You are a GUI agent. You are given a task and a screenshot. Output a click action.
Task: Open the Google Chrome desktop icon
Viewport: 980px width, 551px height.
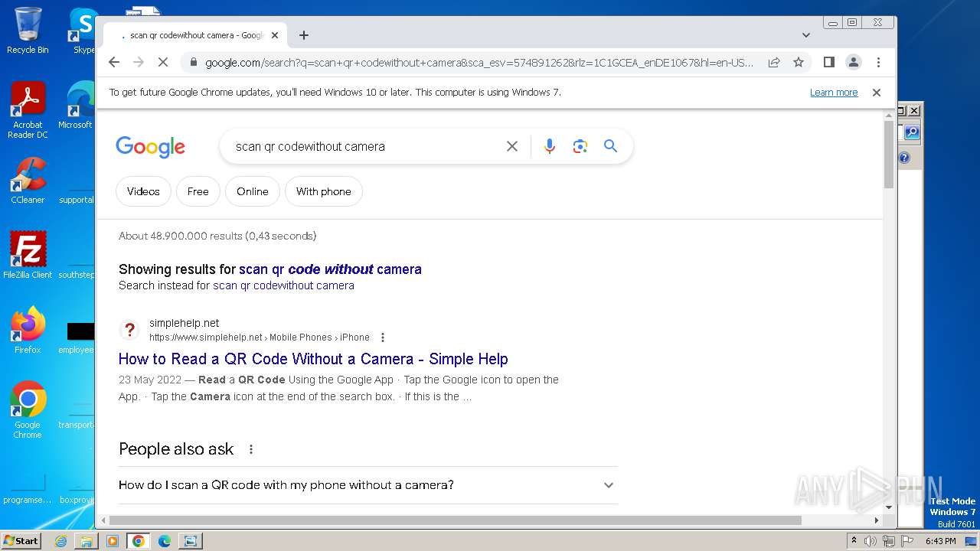click(x=28, y=410)
